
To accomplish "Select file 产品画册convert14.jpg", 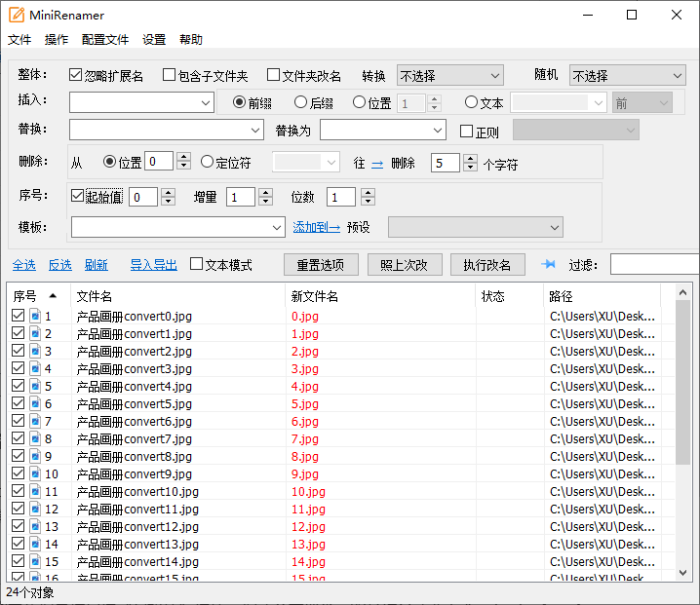I will [x=137, y=562].
